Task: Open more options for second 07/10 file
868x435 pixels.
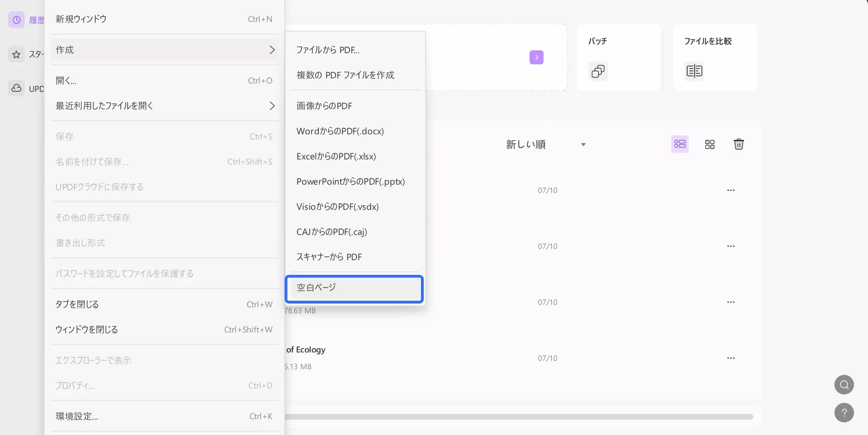Action: click(x=731, y=246)
